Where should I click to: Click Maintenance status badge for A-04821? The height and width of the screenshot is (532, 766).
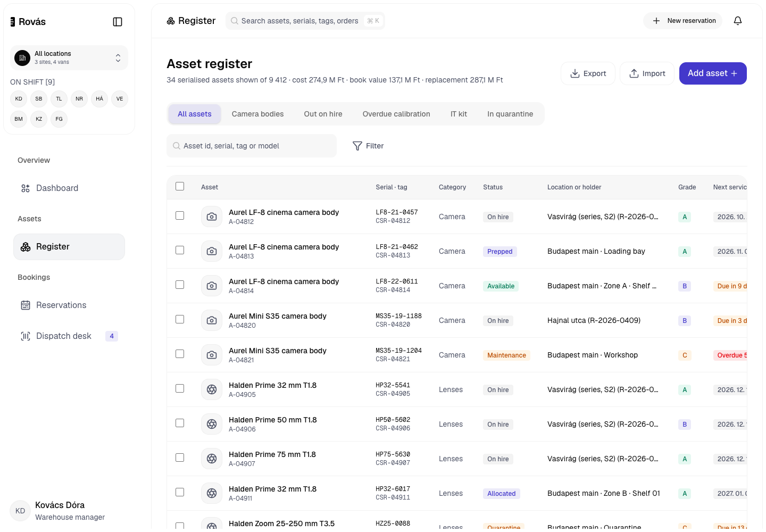pyautogui.click(x=506, y=355)
